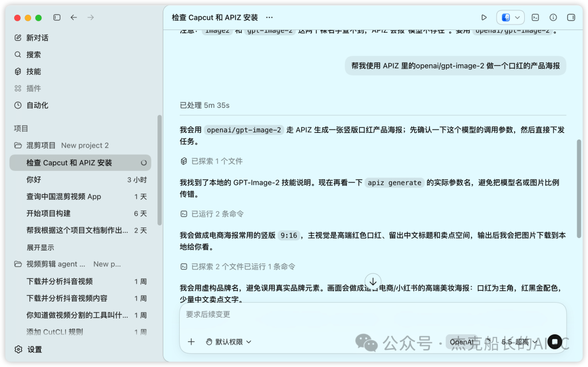
Task: Click the 混剪项目 folder icon
Action: (x=17, y=145)
